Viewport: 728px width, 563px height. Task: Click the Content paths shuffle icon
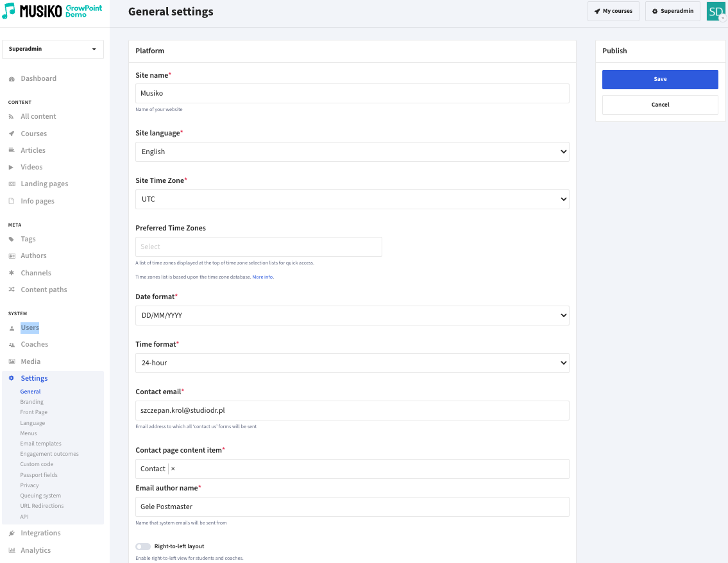[x=12, y=290]
